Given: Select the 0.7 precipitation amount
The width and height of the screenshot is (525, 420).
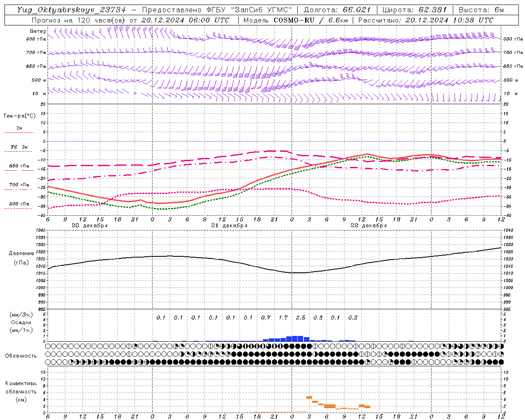Looking at the screenshot, I should pos(266,317).
